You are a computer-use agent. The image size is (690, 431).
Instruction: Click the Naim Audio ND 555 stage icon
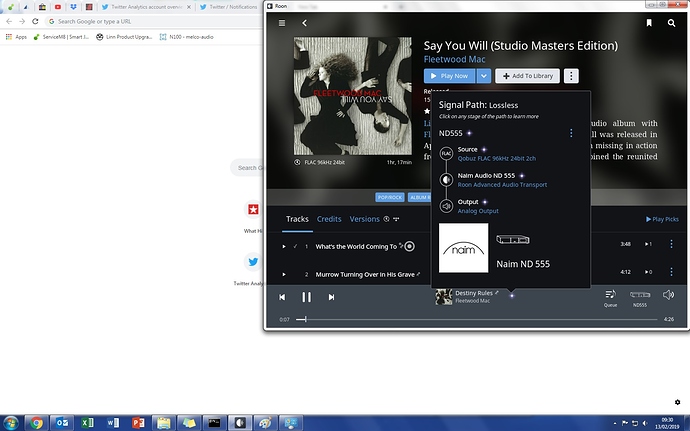click(446, 180)
